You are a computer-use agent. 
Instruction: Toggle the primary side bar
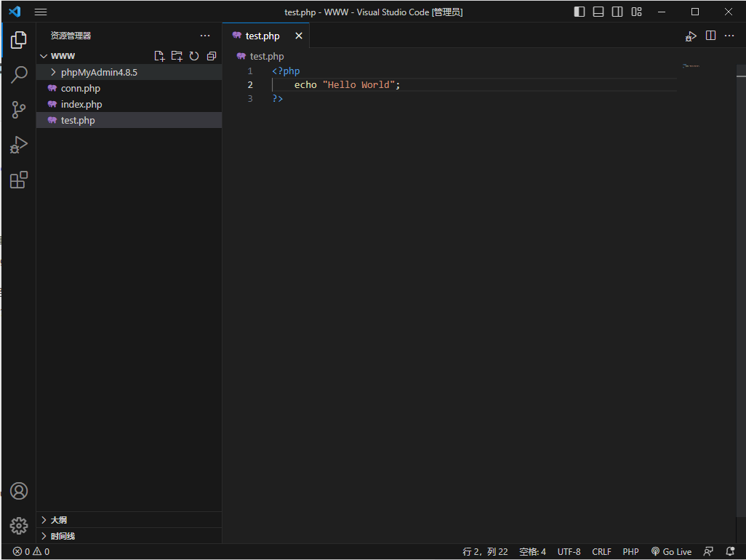579,12
